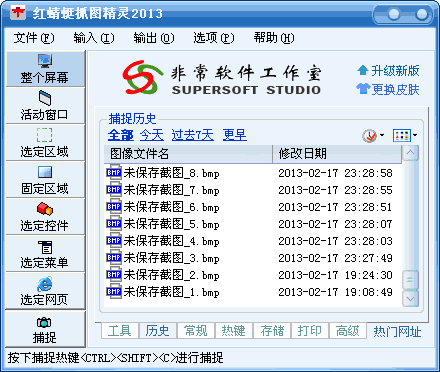The image size is (440, 372).
Task: Click the right round title bar button
Action: click(x=421, y=14)
